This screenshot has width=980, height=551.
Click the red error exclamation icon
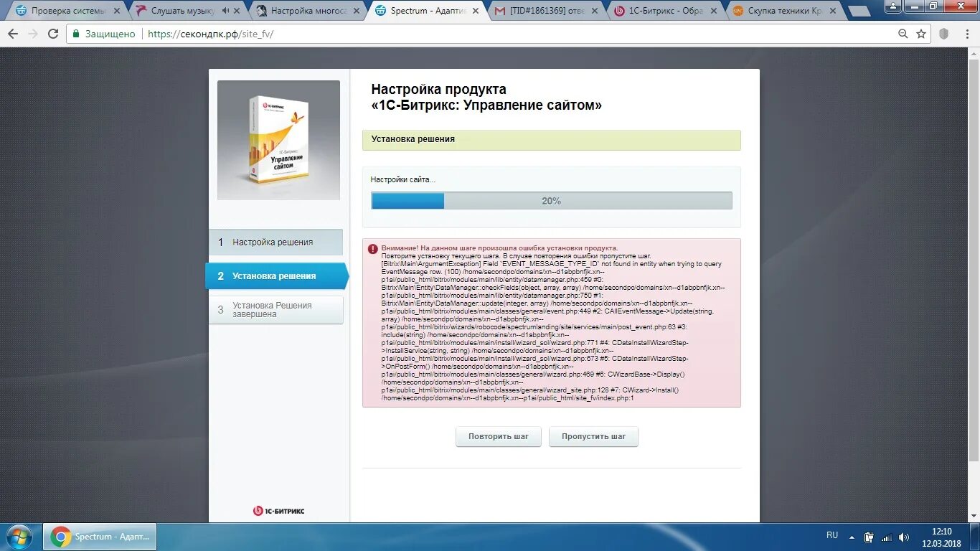coord(373,249)
